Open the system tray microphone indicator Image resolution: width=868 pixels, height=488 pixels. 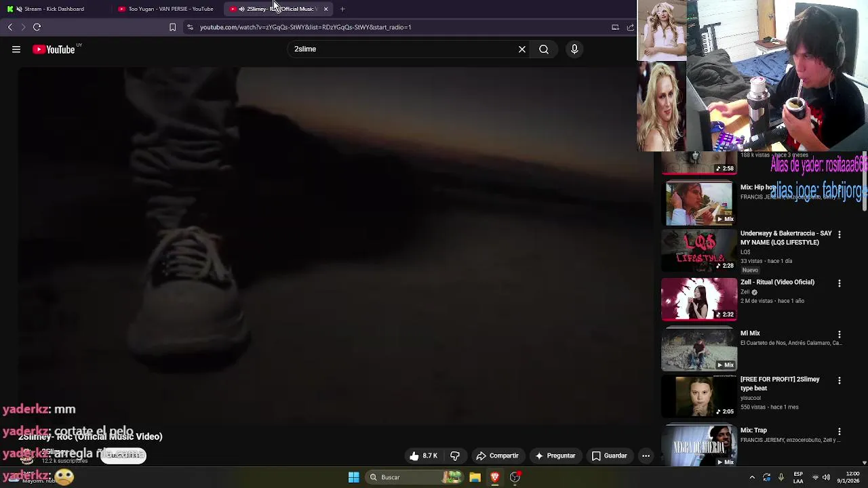pos(781,477)
